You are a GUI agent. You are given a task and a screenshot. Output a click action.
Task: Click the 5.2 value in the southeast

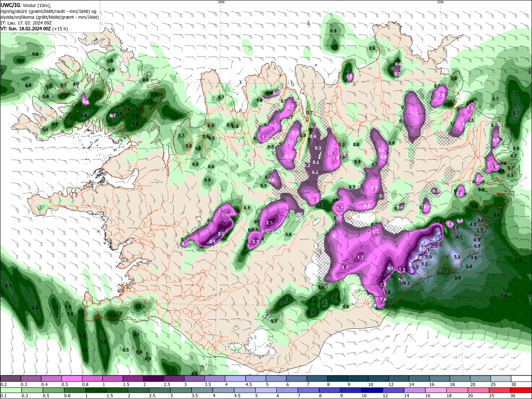424,264
